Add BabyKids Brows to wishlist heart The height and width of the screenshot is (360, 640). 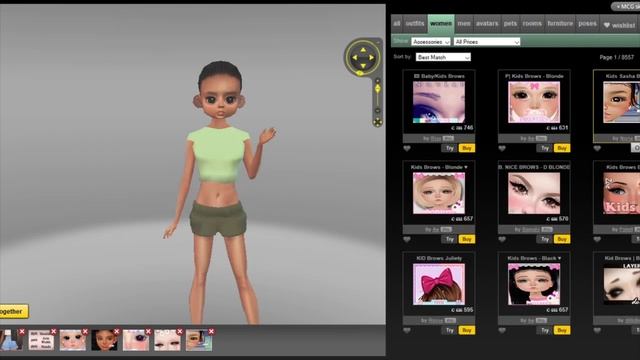coord(407,149)
